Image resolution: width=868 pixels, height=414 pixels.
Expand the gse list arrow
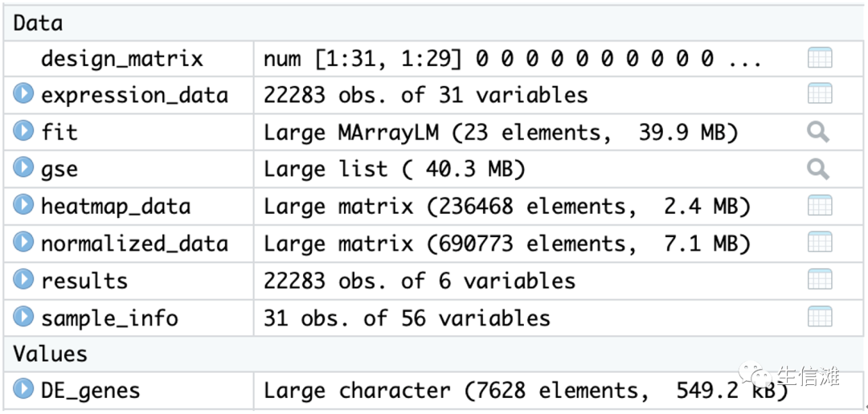click(23, 169)
